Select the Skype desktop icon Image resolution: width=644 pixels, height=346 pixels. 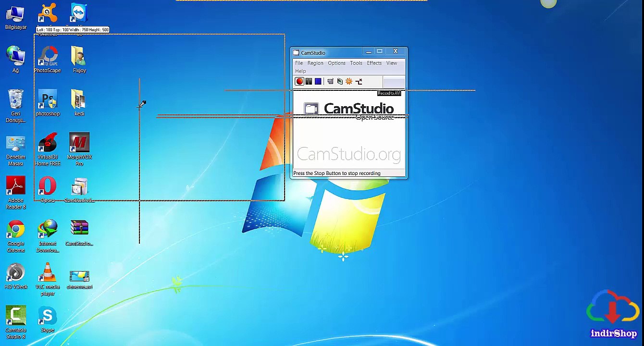[48, 320]
